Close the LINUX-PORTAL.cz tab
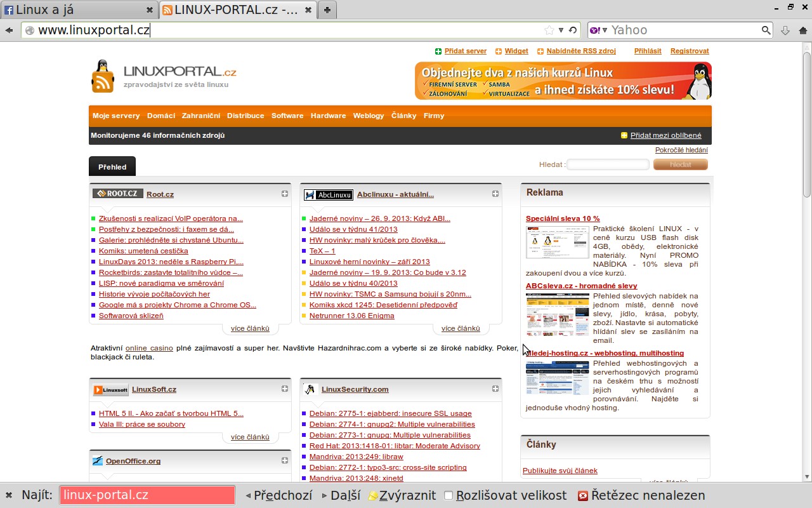 [308, 10]
